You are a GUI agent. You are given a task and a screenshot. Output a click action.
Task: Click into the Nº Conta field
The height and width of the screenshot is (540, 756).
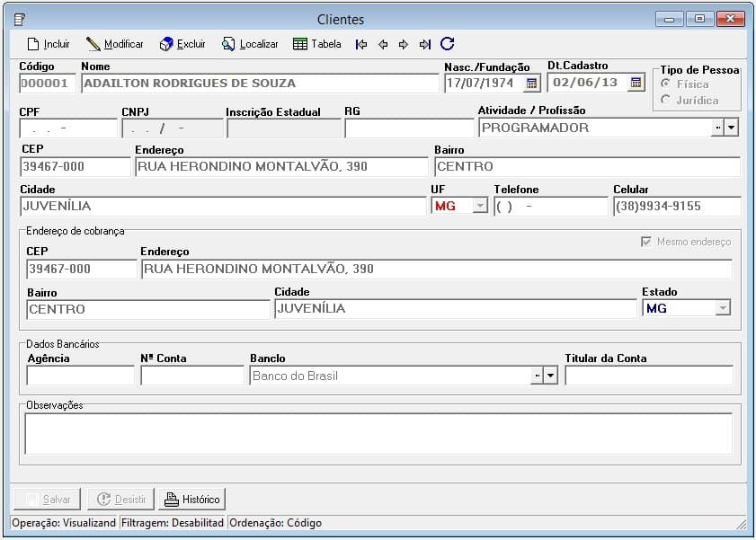[x=192, y=376]
